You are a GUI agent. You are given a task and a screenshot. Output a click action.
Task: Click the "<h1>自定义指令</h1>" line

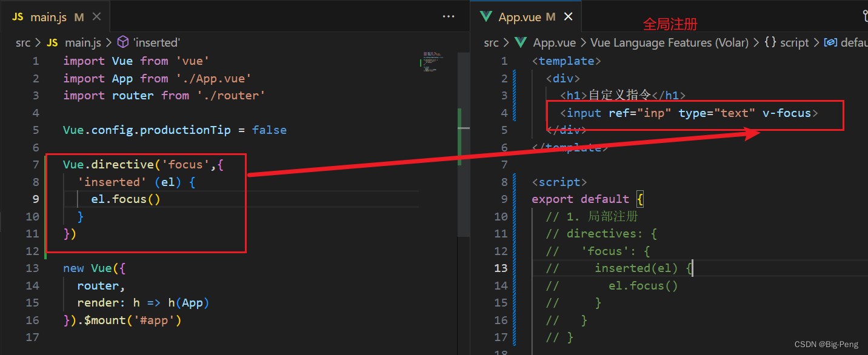623,95
